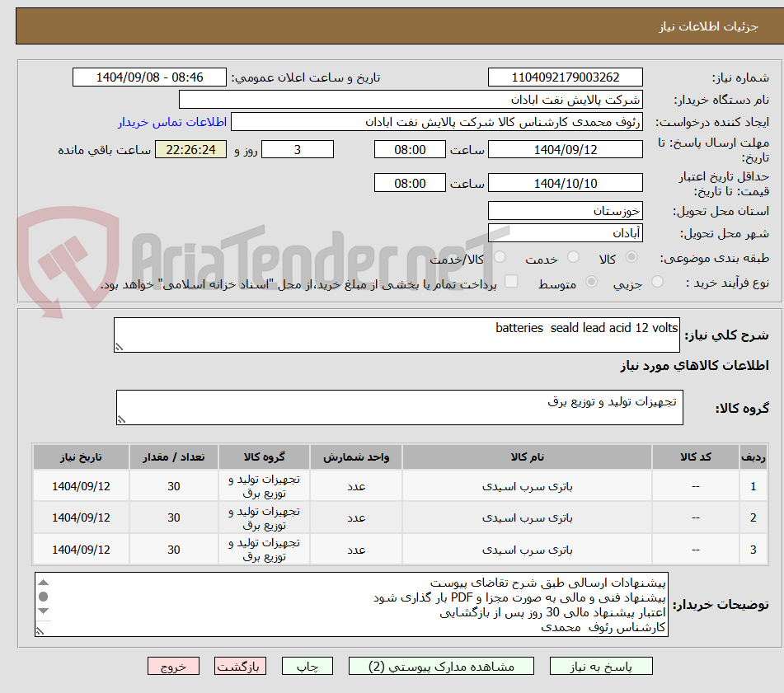Click the شرح کلی نیاز text area
The height and width of the screenshot is (693, 784).
pyautogui.click(x=397, y=335)
